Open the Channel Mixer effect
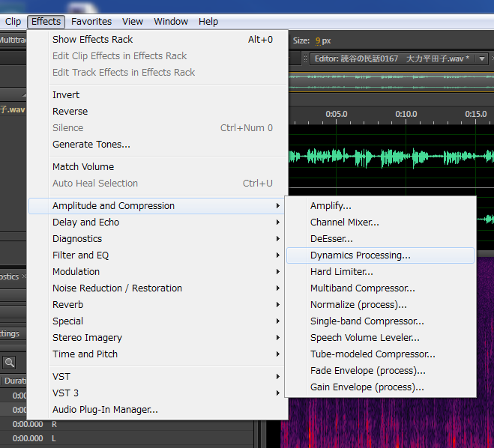Viewport: 494px width, 448px height. 380,223
